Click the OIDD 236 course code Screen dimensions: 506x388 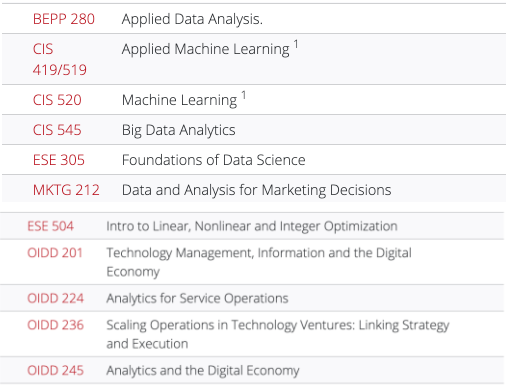click(55, 325)
